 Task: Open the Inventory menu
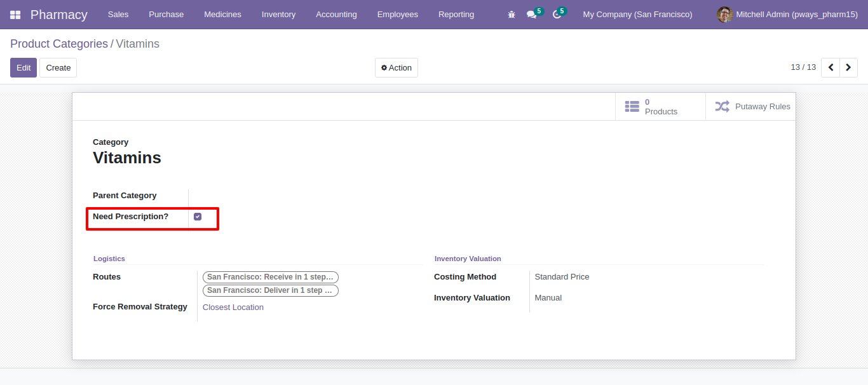coord(278,15)
